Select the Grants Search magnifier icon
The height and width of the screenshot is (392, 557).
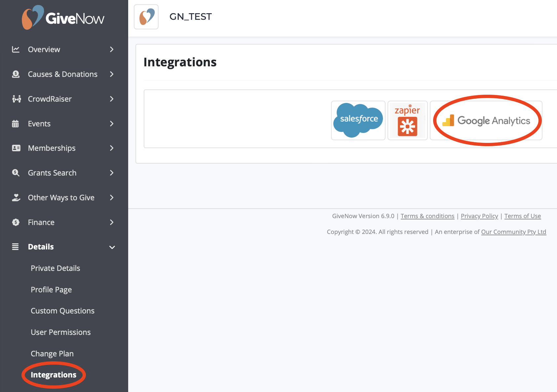point(16,173)
